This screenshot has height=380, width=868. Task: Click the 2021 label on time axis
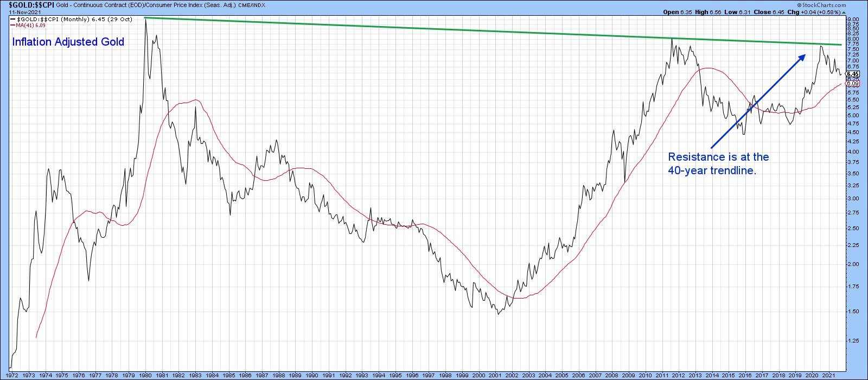click(x=828, y=375)
